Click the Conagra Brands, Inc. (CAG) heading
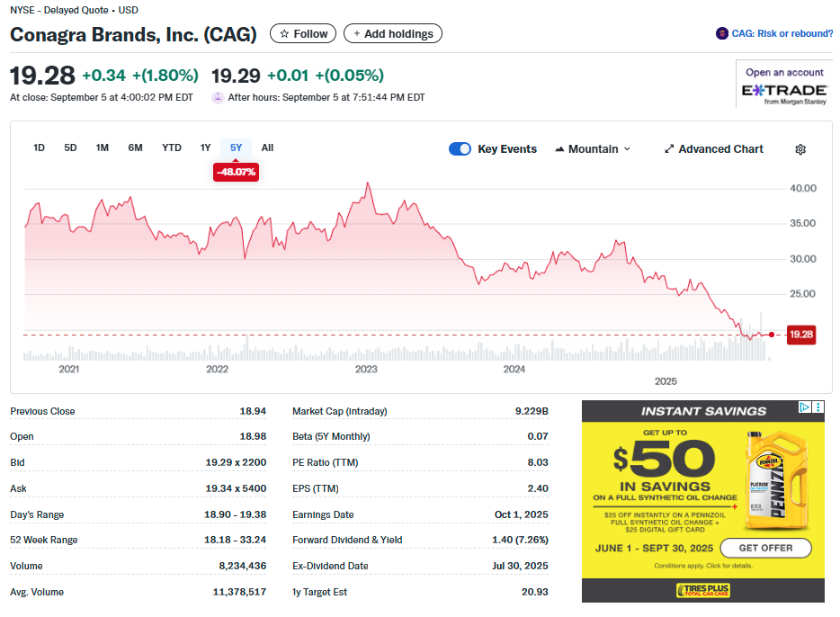The width and height of the screenshot is (840, 617). coord(133,34)
